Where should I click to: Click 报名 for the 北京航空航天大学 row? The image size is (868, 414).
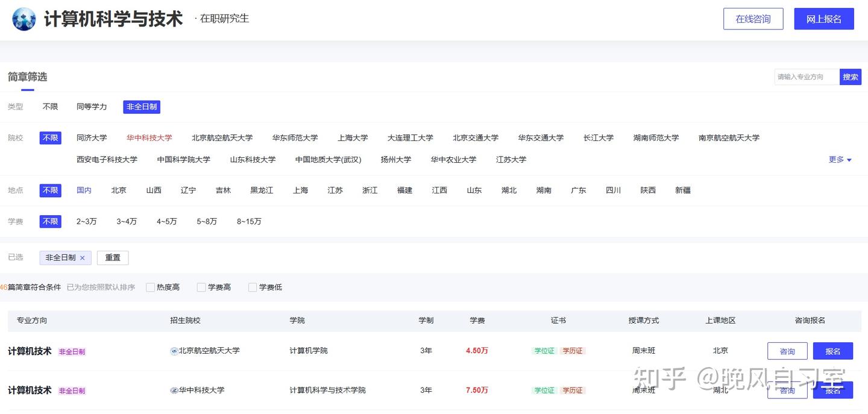click(x=833, y=351)
